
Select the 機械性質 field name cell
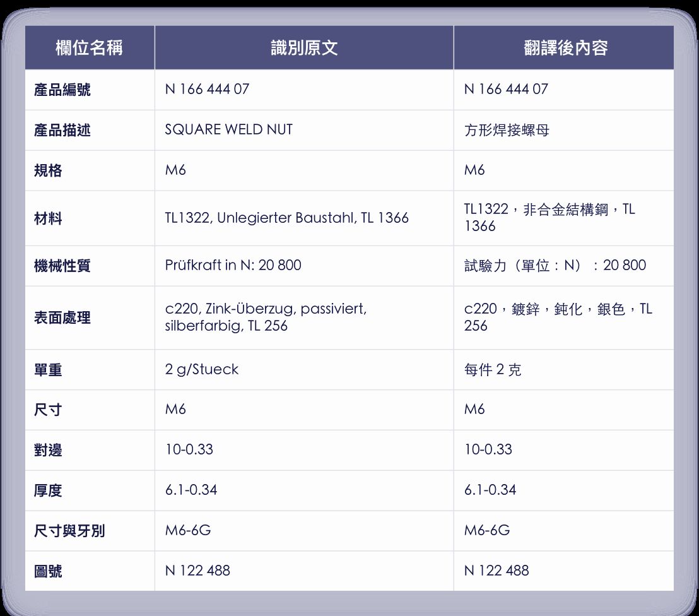tap(90, 266)
